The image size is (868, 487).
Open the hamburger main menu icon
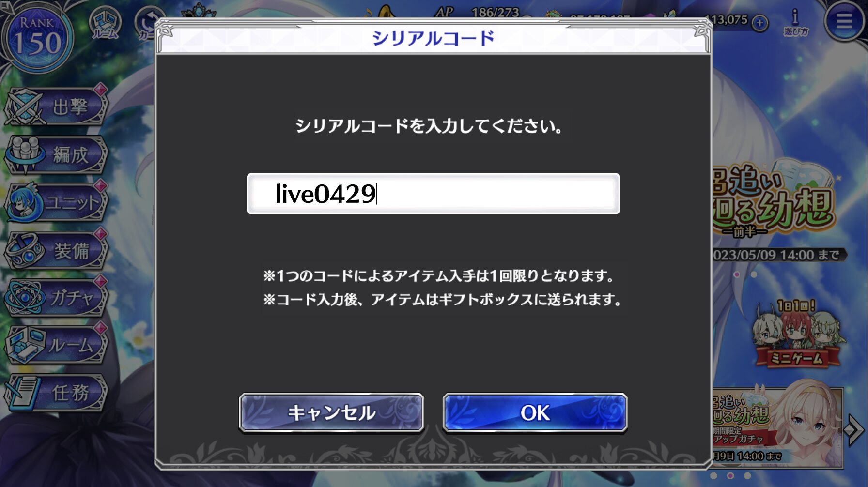844,21
